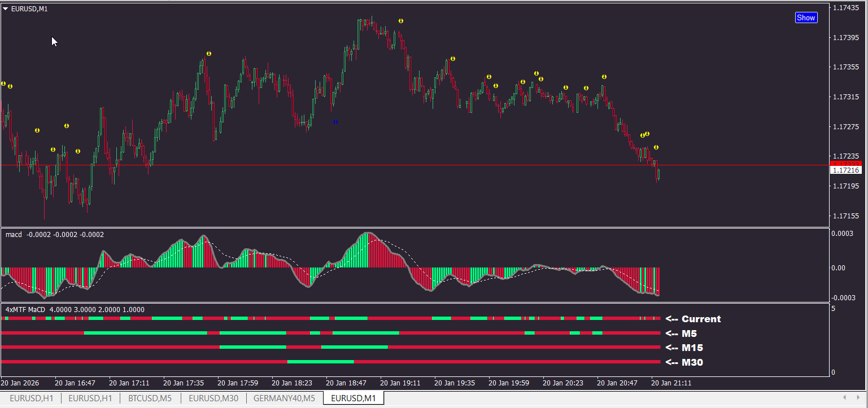Select the active EURUSD,M1 chart tab
868x408 pixels.
point(354,398)
